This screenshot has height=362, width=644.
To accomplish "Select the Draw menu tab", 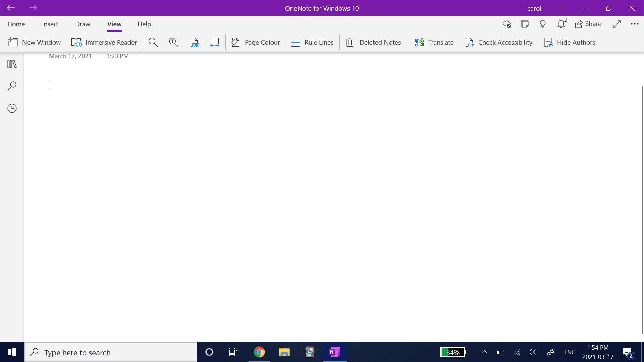I will click(83, 24).
